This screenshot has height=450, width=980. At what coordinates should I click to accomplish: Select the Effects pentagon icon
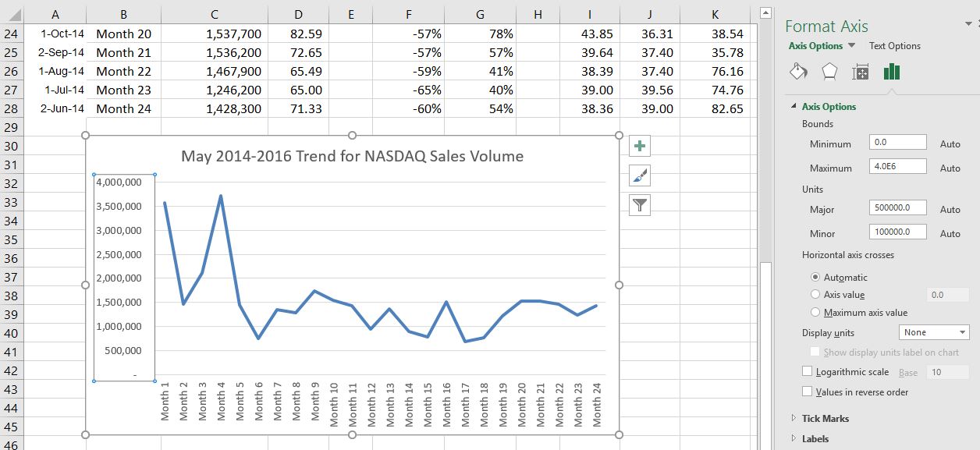click(x=829, y=73)
